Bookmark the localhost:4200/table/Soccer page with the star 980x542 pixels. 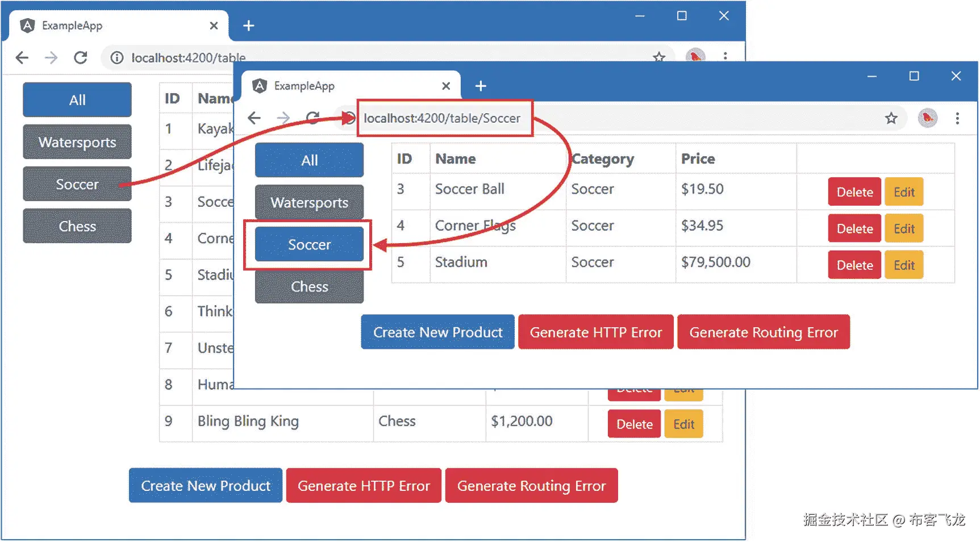pos(891,118)
